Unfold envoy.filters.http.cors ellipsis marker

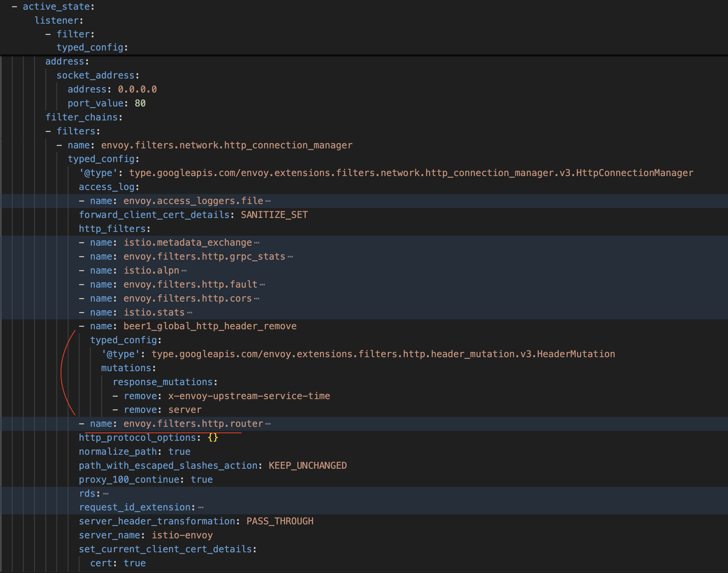pyautogui.click(x=257, y=299)
